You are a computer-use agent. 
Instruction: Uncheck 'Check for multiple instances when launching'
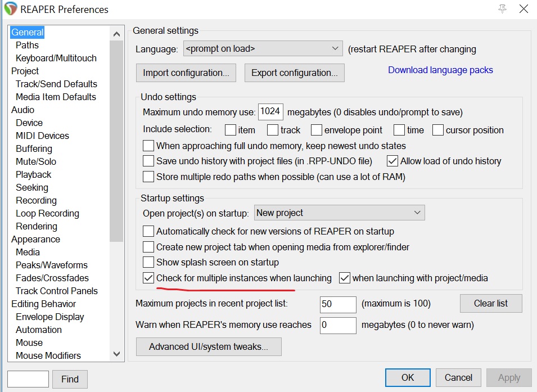[148, 278]
